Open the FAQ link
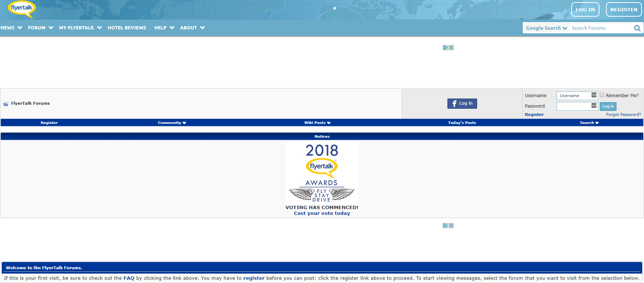644x283 pixels. click(129, 278)
